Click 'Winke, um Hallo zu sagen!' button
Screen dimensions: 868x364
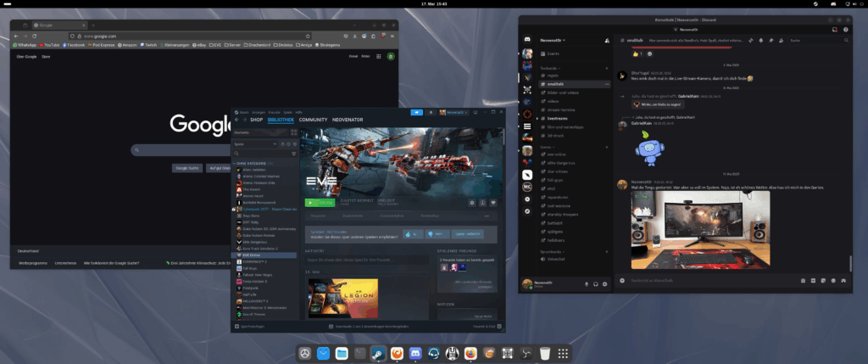coord(658,104)
